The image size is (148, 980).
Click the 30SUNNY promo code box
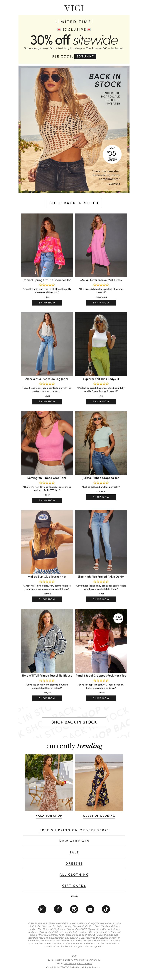click(x=85, y=56)
